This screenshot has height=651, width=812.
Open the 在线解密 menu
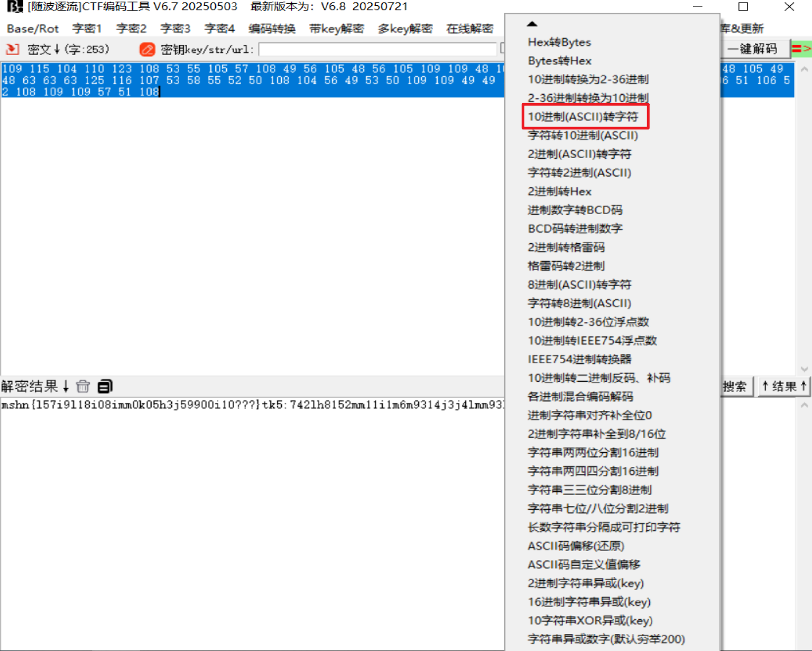click(x=470, y=29)
